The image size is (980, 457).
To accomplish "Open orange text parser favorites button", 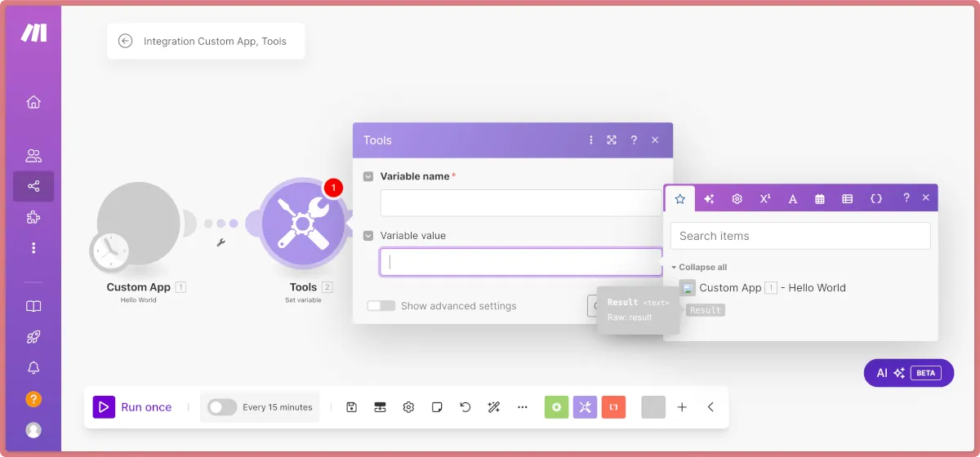I will click(x=613, y=407).
